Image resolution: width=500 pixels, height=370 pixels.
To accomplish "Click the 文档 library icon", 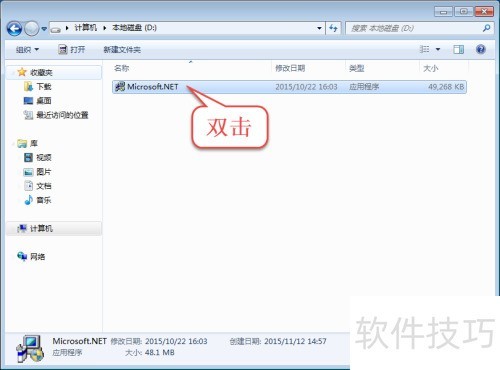I will pos(29,186).
